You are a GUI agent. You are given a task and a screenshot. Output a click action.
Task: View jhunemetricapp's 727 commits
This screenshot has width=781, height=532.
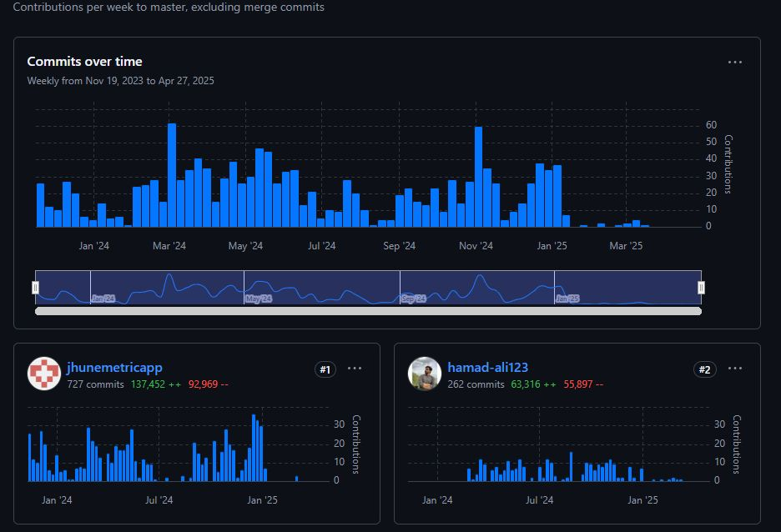click(x=95, y=384)
